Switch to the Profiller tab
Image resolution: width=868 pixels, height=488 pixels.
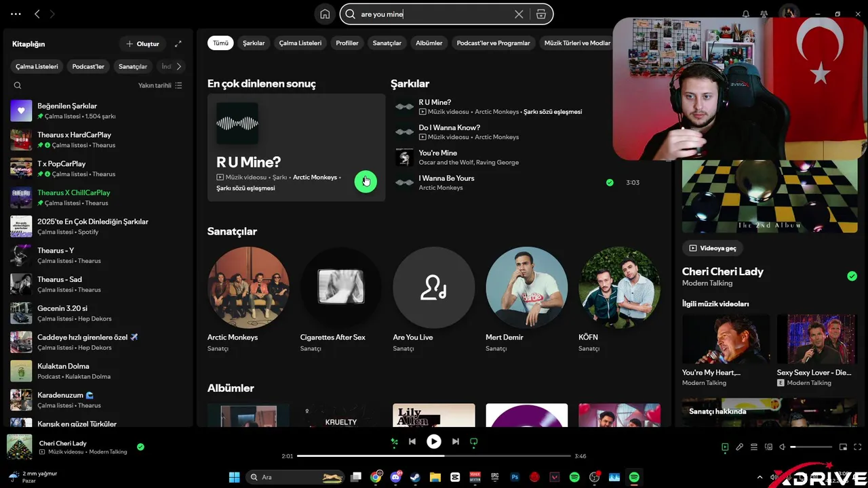347,43
